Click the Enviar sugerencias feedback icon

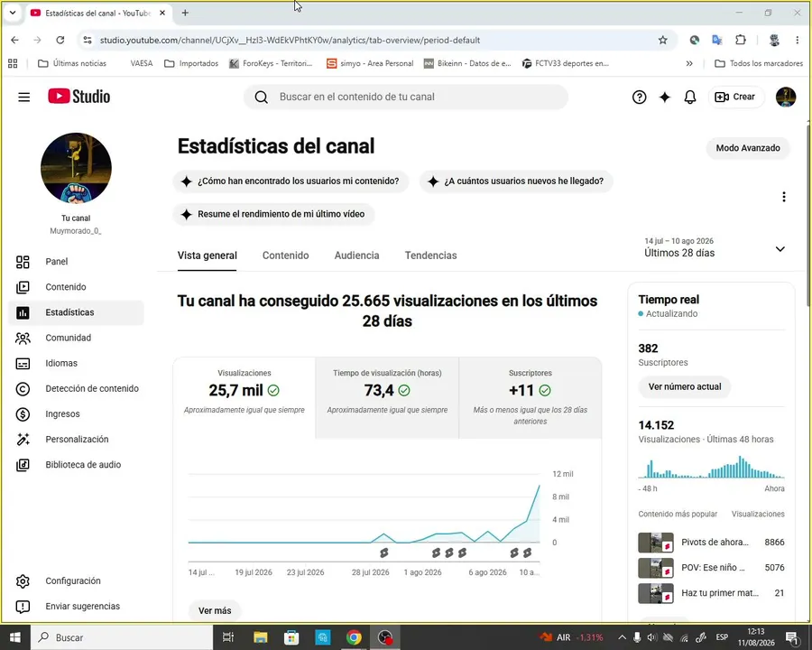pyautogui.click(x=23, y=607)
